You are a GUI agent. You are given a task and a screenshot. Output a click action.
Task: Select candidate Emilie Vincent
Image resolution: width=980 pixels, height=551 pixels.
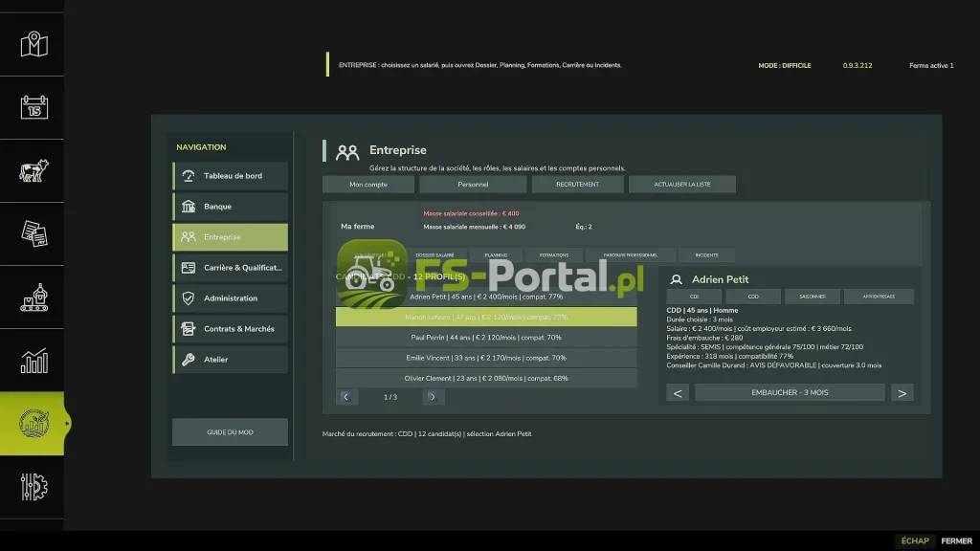(486, 358)
